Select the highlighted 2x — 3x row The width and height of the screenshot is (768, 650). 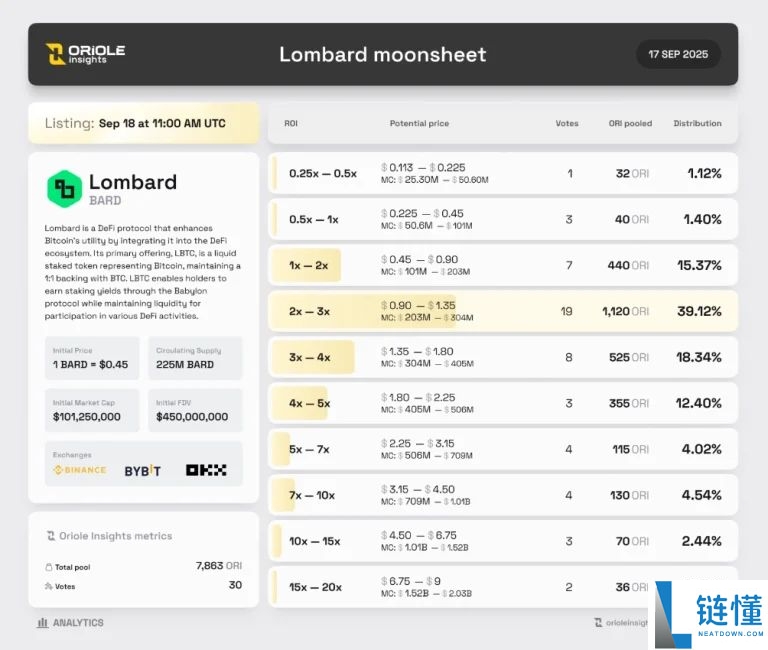503,312
